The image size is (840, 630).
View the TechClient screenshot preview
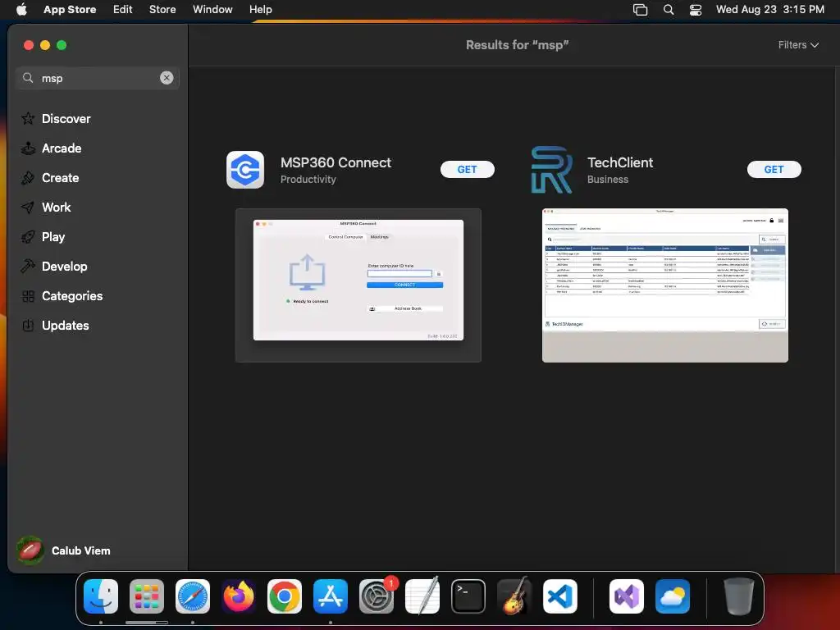click(x=664, y=285)
